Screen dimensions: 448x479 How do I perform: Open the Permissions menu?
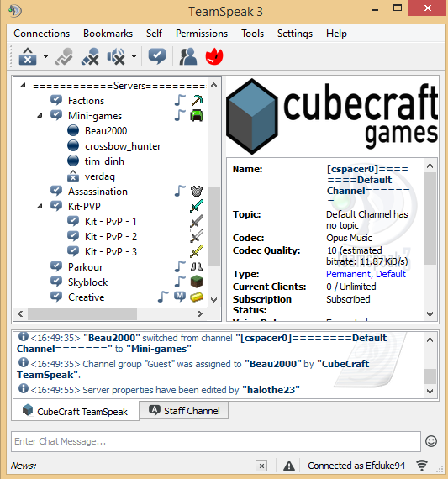pyautogui.click(x=202, y=34)
